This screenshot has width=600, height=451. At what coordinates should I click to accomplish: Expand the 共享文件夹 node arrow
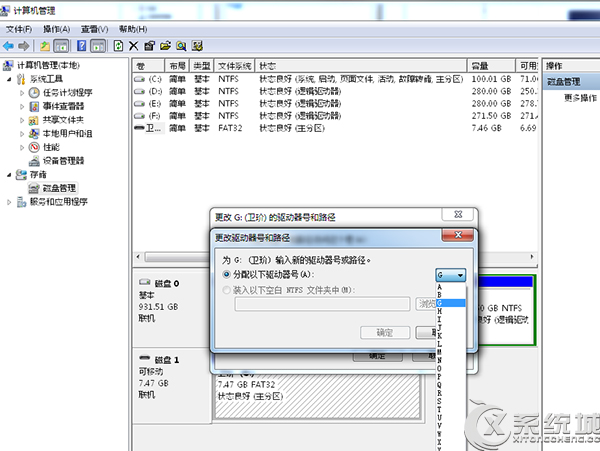point(22,120)
